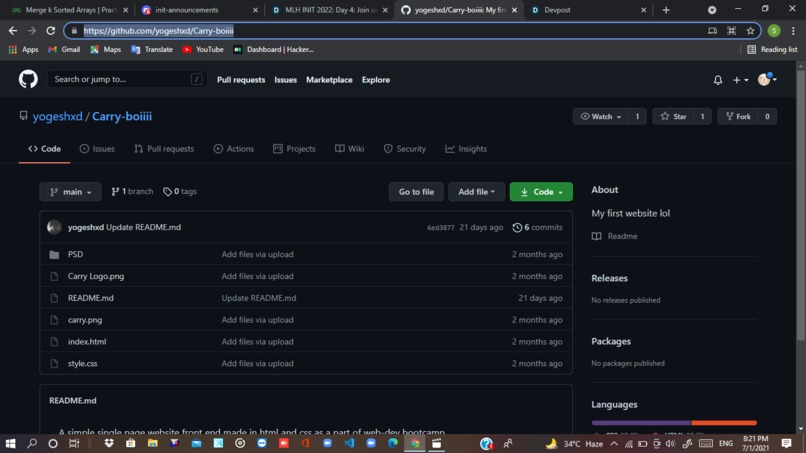Open VS Code from the taskbar
Viewport: 806px width, 453px height.
[350, 443]
